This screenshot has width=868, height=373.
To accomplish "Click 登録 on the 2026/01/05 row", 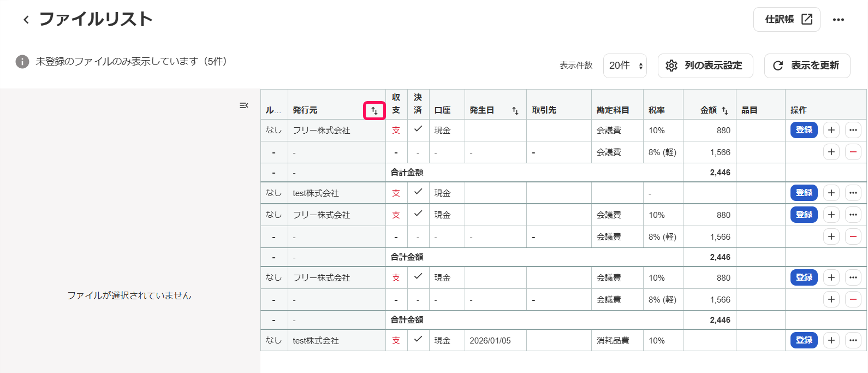I will click(804, 340).
